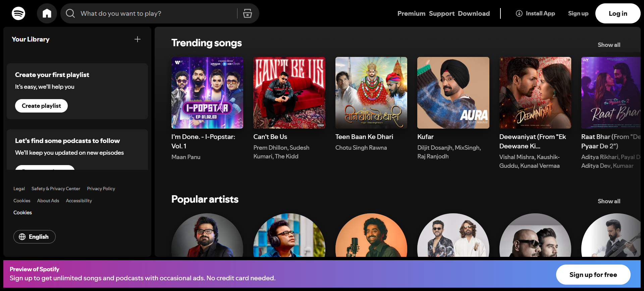This screenshot has height=291, width=644.
Task: Open the Download link
Action: pos(474,13)
